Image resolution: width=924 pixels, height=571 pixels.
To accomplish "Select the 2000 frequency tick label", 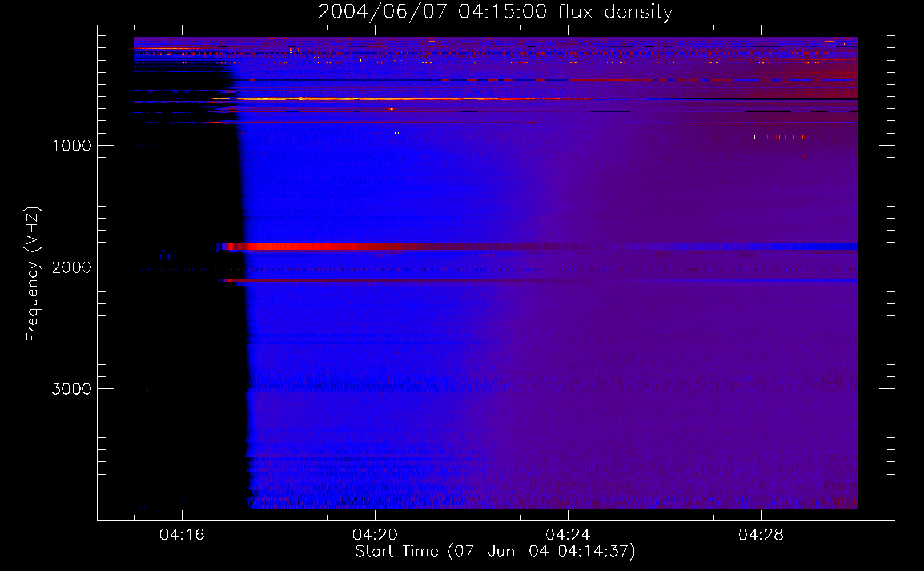I will coord(71,267).
